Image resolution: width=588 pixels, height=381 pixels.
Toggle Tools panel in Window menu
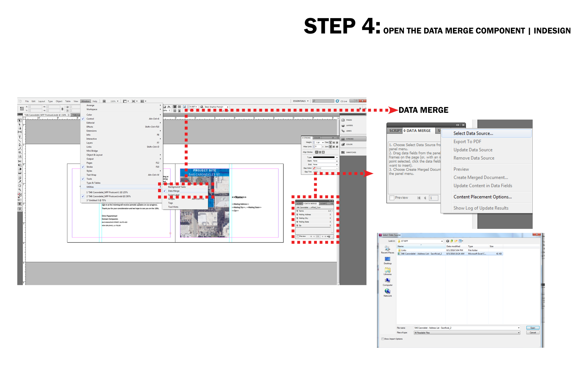click(122, 179)
